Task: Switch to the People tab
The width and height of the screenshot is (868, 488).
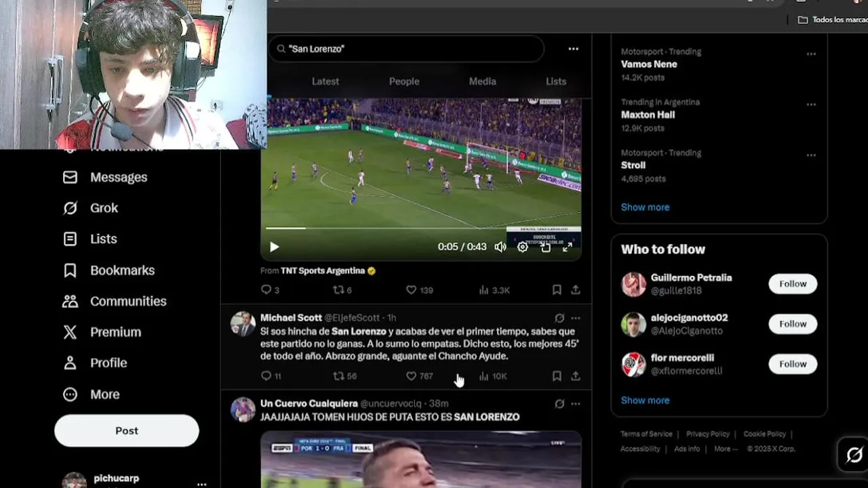Action: tap(404, 81)
